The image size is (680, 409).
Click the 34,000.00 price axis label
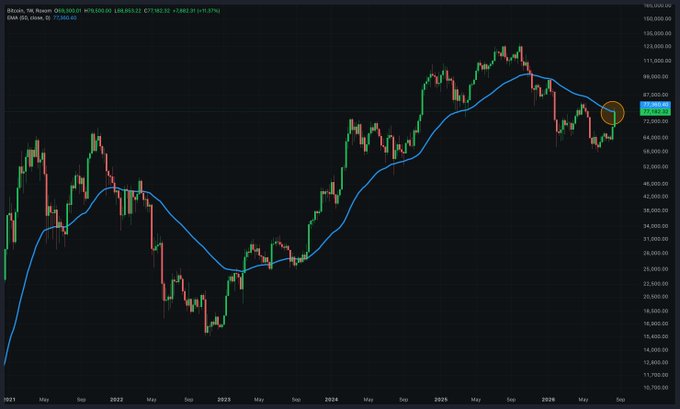[658, 226]
